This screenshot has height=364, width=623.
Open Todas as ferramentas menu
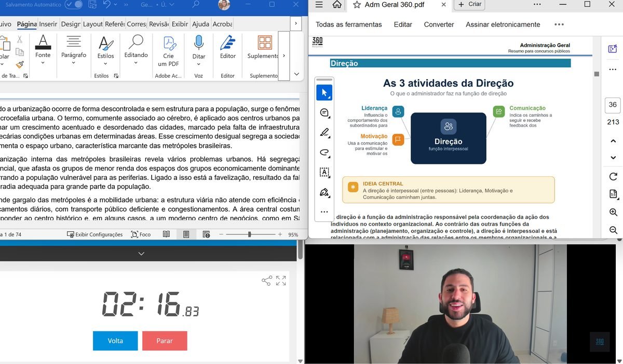(349, 24)
